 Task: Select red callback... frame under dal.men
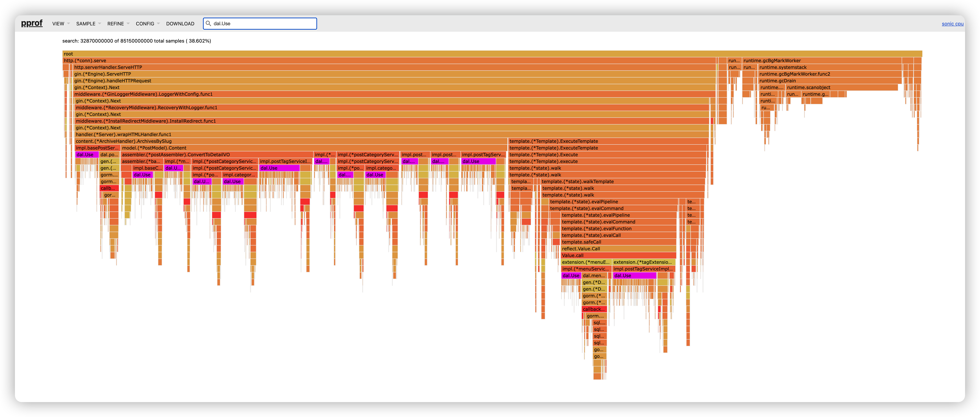click(594, 309)
